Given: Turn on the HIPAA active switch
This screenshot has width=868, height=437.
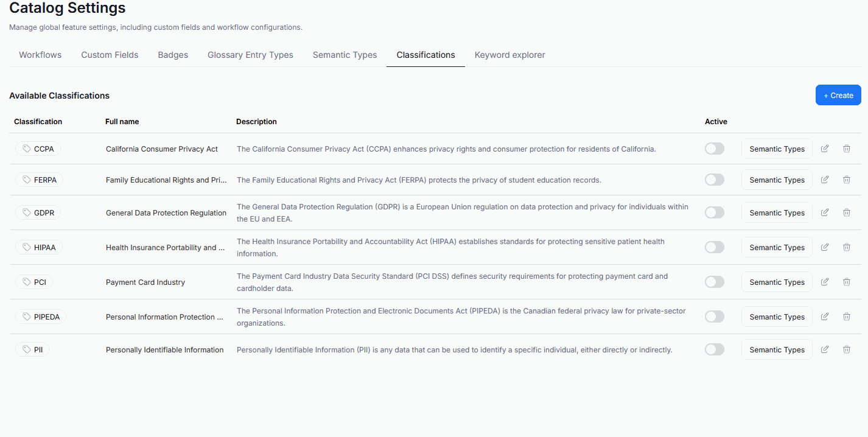Looking at the screenshot, I should click(x=715, y=247).
